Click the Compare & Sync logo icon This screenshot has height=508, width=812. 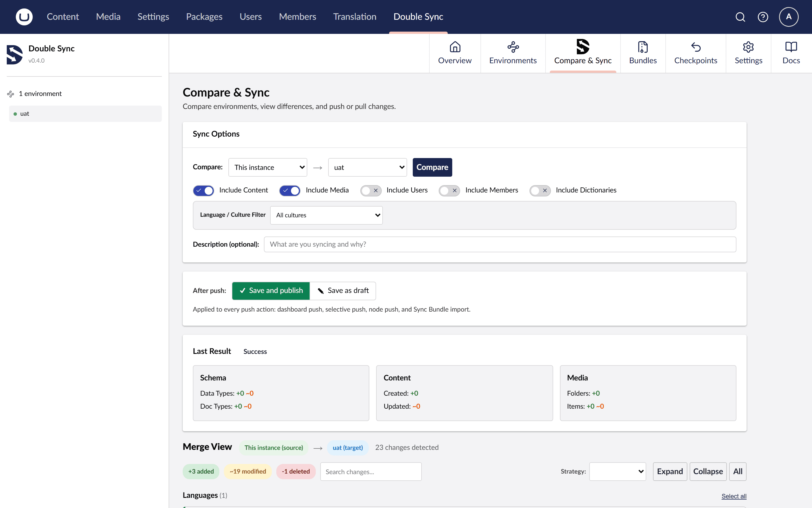[583, 47]
